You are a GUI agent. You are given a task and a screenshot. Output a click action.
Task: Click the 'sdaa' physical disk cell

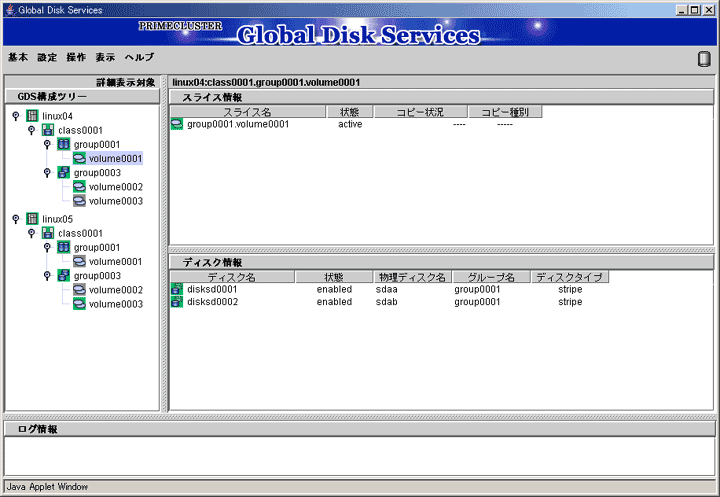pyautogui.click(x=387, y=289)
